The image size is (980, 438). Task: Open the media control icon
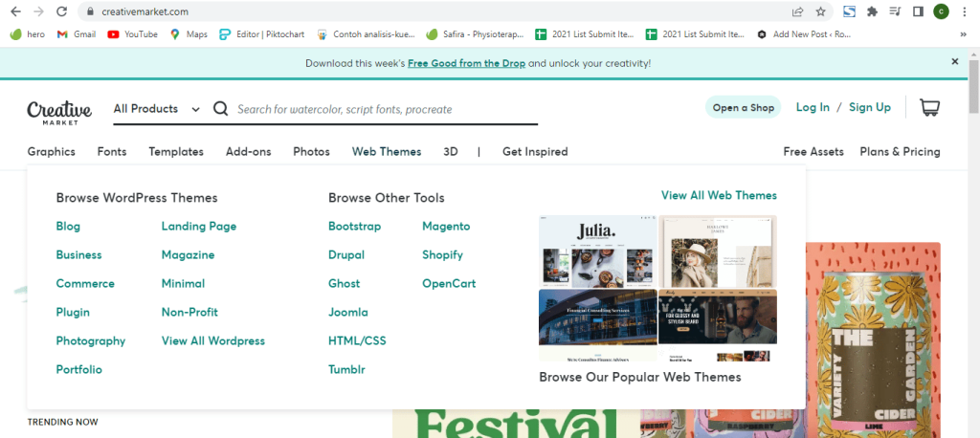(895, 11)
